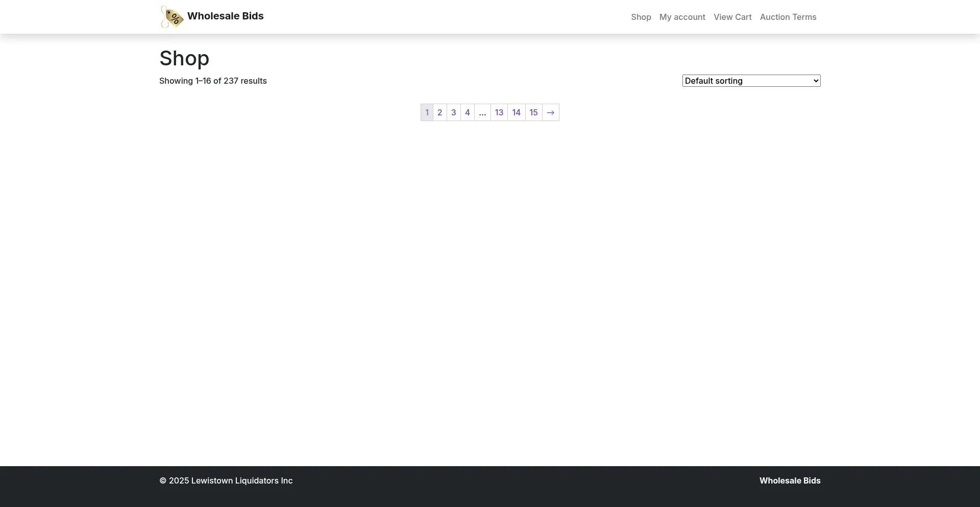Jump to results page 14
Image resolution: width=980 pixels, height=507 pixels.
pos(517,112)
